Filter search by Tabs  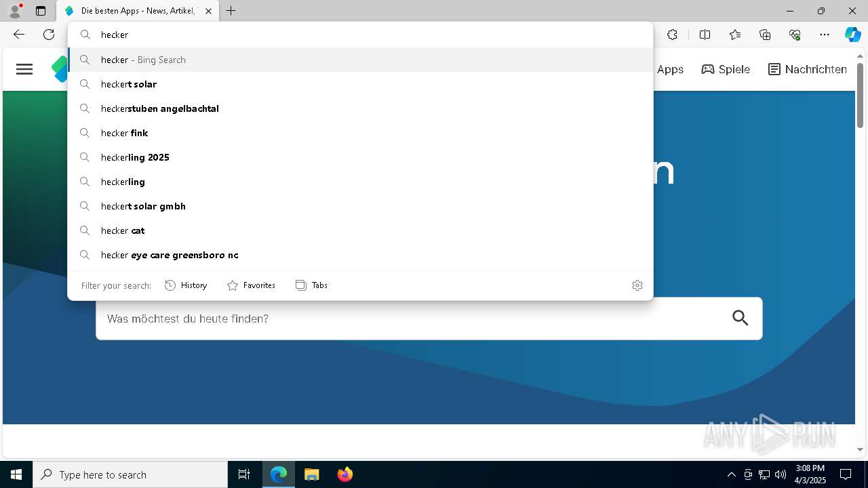[312, 285]
